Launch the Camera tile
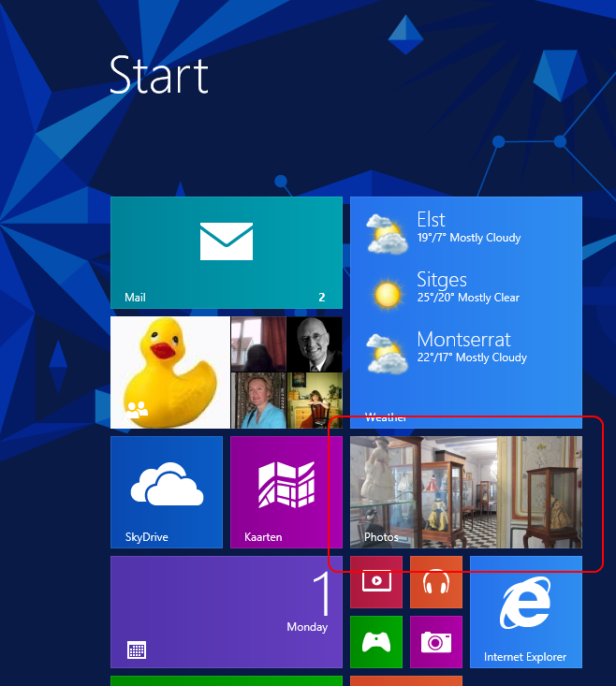The width and height of the screenshot is (616, 686). point(435,642)
